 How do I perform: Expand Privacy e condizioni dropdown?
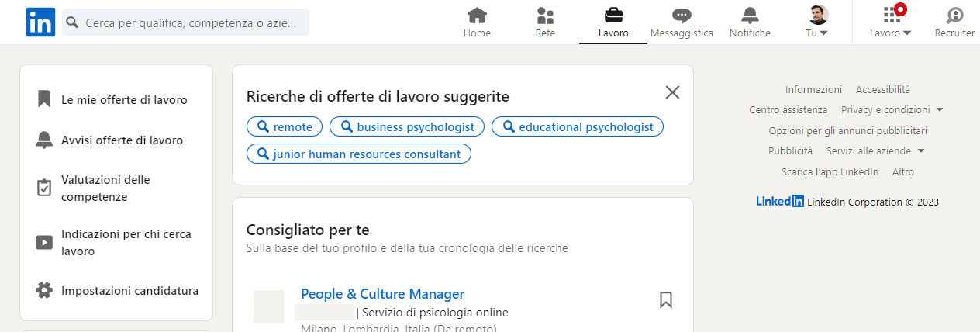tap(892, 110)
